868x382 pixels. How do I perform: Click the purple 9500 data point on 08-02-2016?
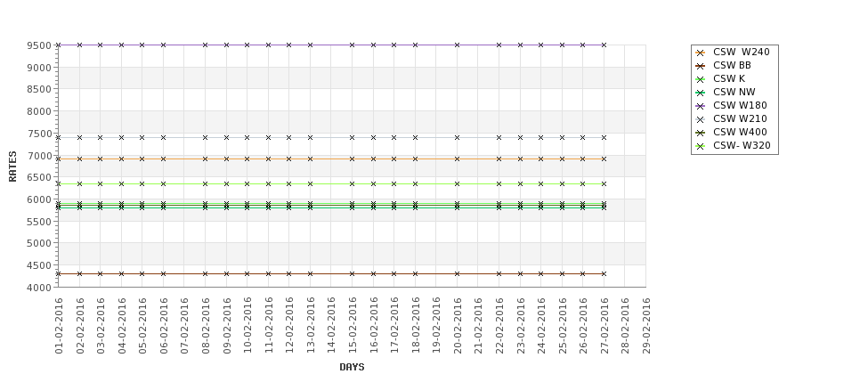click(206, 45)
